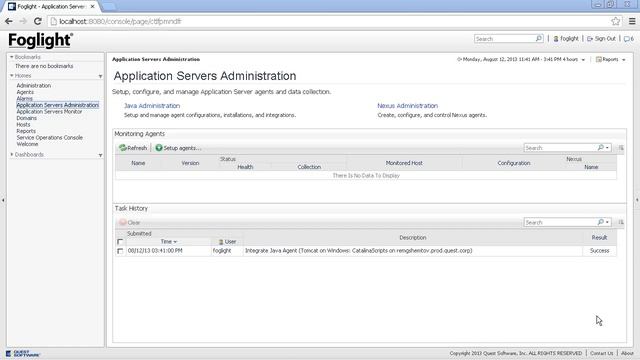Open the Reports dropdown menu
This screenshot has height=360, width=640.
[611, 60]
